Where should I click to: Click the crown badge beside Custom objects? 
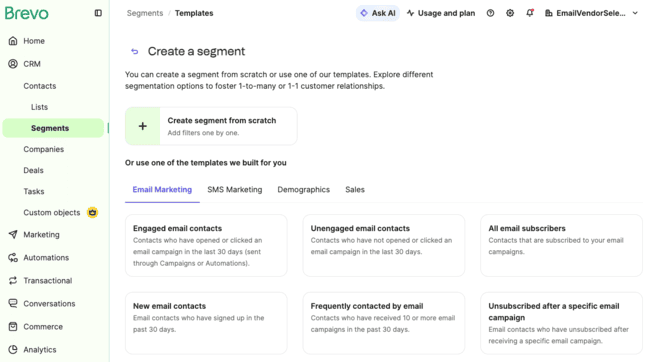pyautogui.click(x=92, y=212)
